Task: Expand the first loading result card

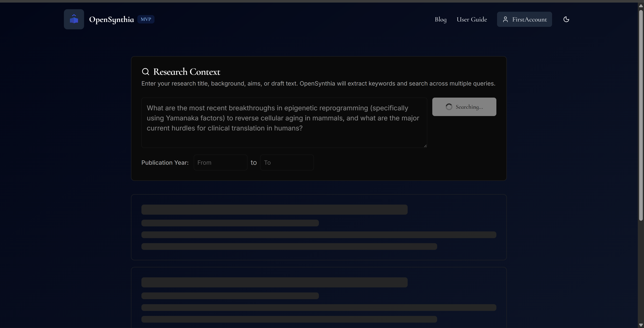Action: pos(319,227)
